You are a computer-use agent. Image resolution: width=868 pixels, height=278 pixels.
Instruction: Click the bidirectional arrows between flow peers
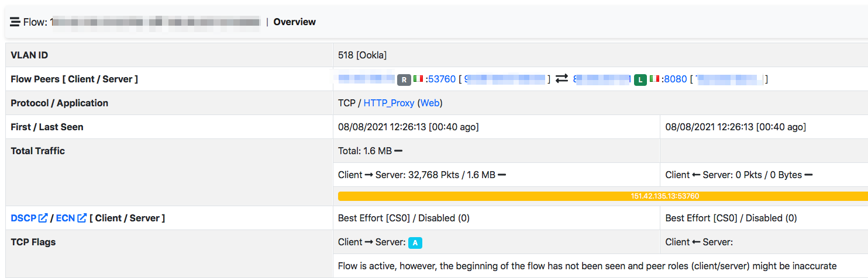point(562,79)
